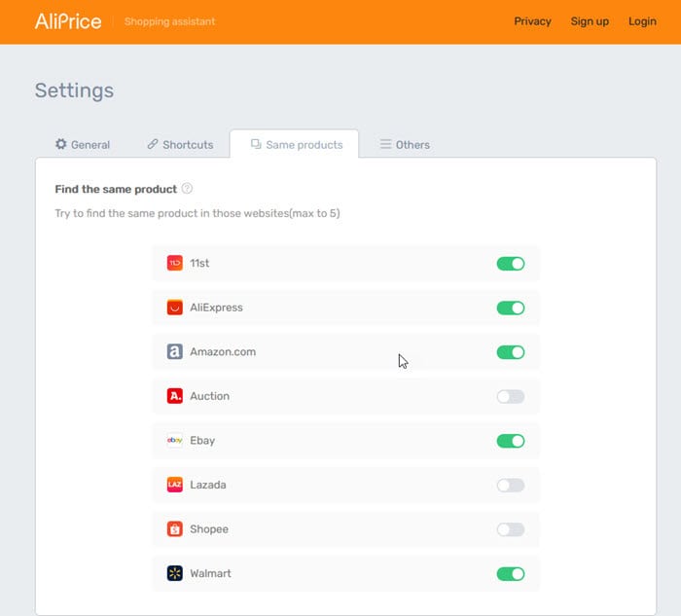Disable the 11st toggle
This screenshot has height=616, width=681.
tap(511, 264)
